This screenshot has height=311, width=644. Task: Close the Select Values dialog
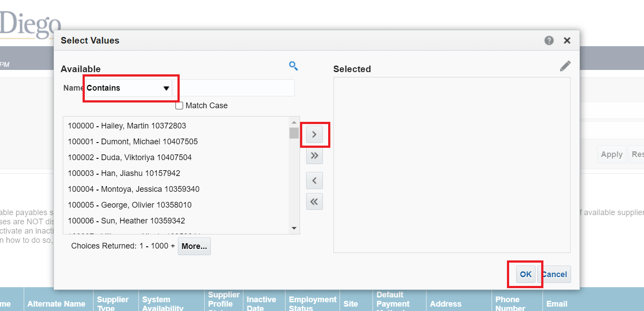(567, 40)
